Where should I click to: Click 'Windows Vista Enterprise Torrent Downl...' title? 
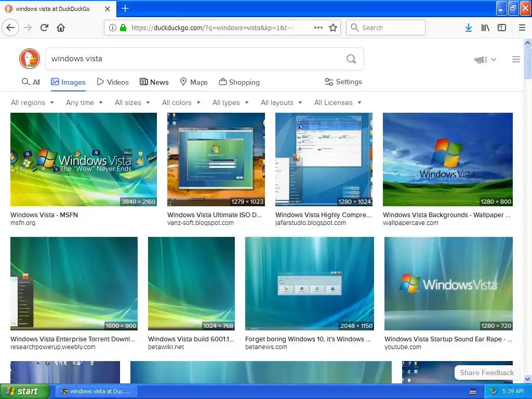(73, 339)
